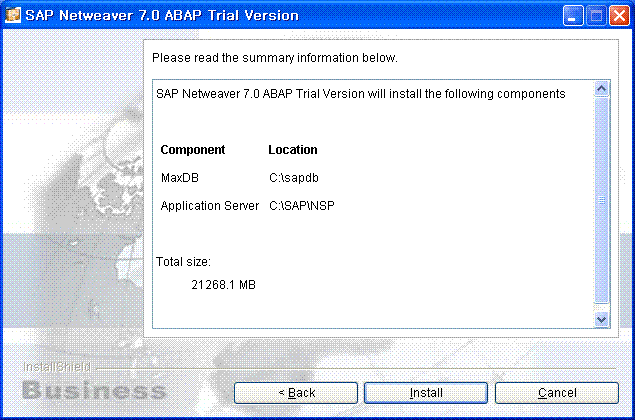Image resolution: width=635 pixels, height=420 pixels.
Task: Click 'Please read the summary information below.'
Action: pos(275,58)
